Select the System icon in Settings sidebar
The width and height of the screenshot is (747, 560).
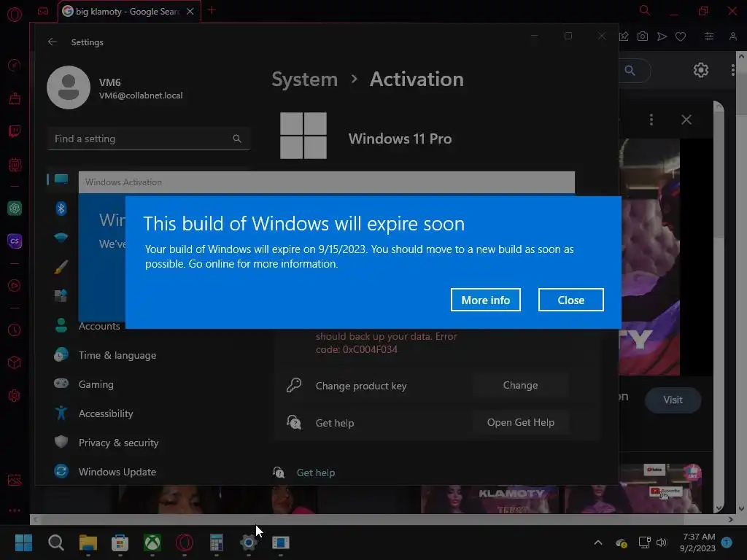tap(61, 179)
